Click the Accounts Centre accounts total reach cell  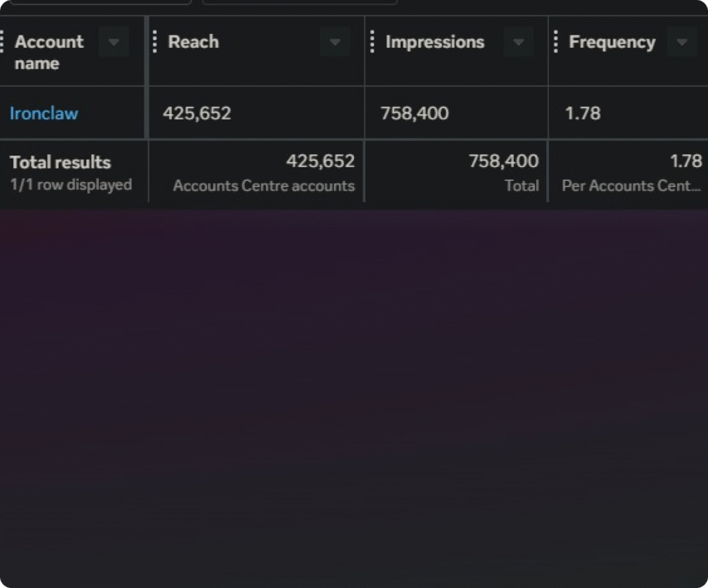click(x=263, y=172)
